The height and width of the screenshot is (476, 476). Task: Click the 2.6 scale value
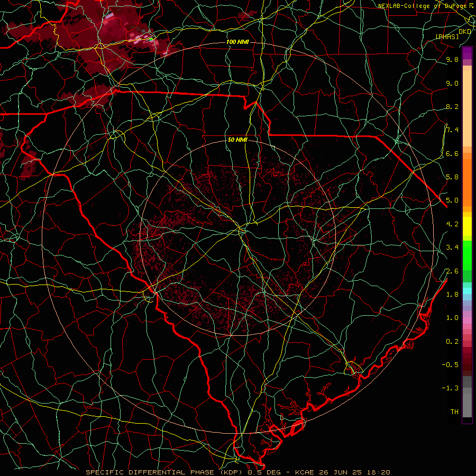point(452,271)
